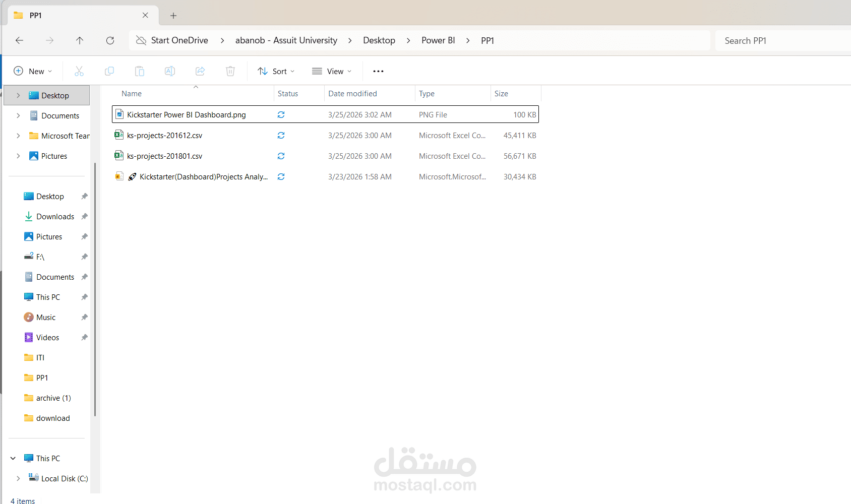851x504 pixels.
Task: Navigate to Power BI in breadcrumb path
Action: click(438, 40)
